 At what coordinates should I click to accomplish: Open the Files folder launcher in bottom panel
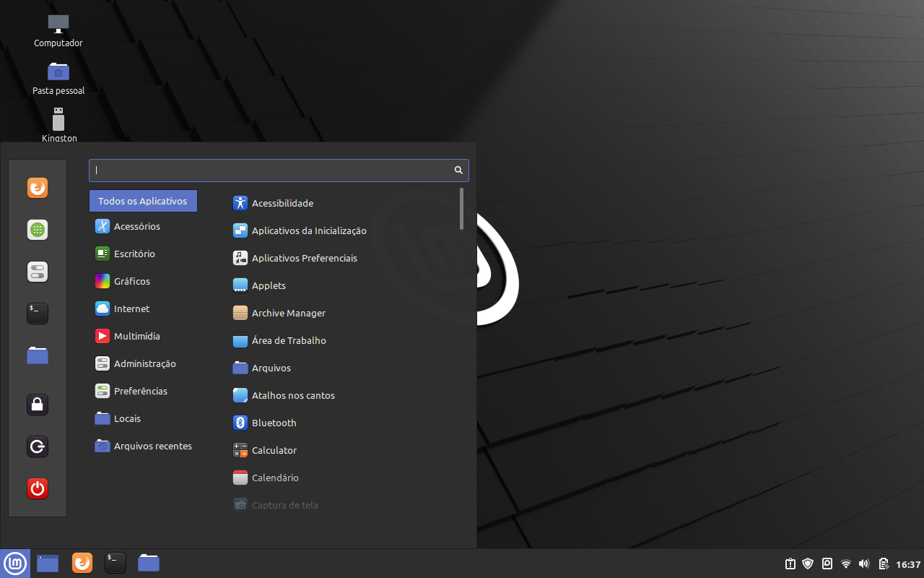pos(149,563)
